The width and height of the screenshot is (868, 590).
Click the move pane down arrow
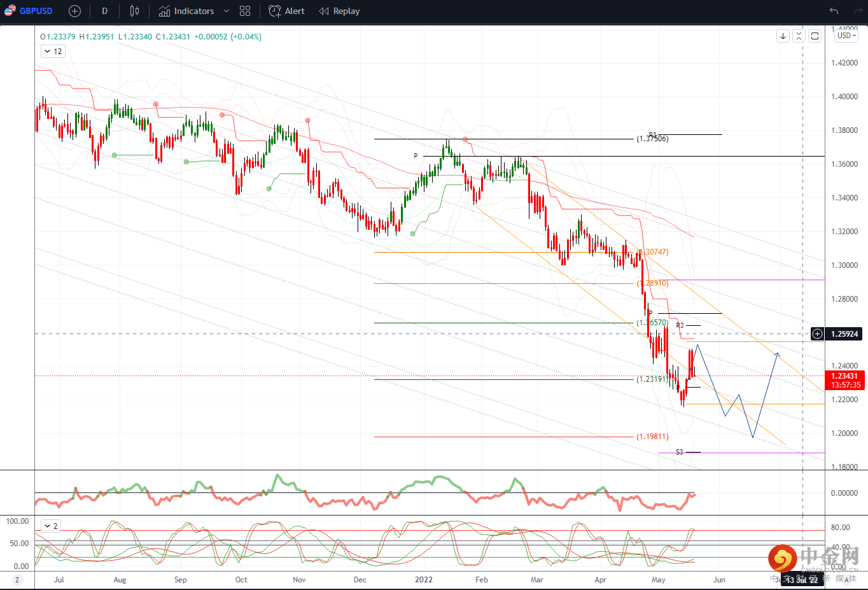[x=783, y=36]
